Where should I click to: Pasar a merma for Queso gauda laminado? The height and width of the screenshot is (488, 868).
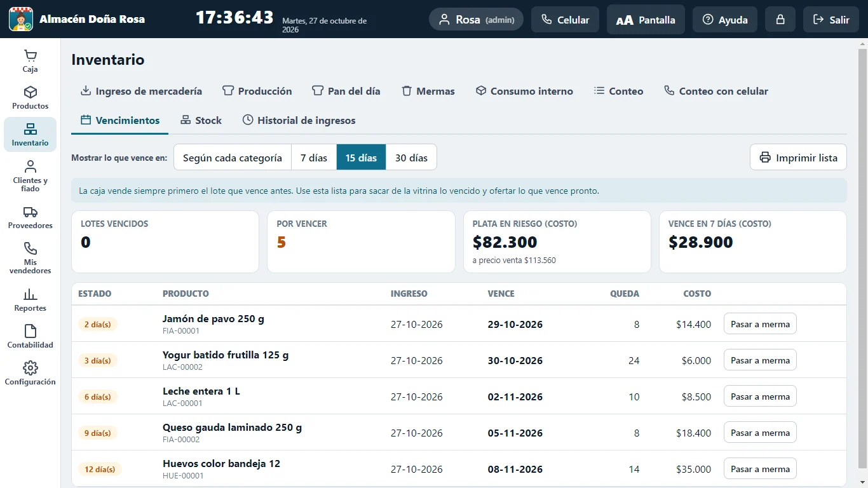tap(760, 433)
